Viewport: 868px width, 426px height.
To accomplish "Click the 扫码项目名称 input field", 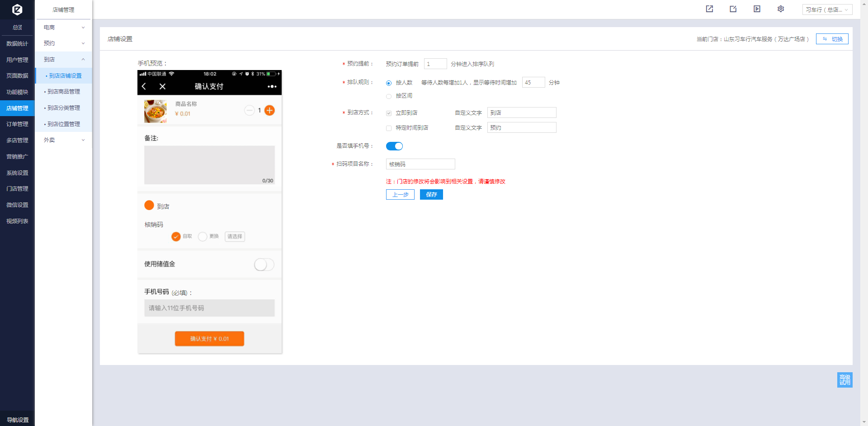I will tap(420, 164).
